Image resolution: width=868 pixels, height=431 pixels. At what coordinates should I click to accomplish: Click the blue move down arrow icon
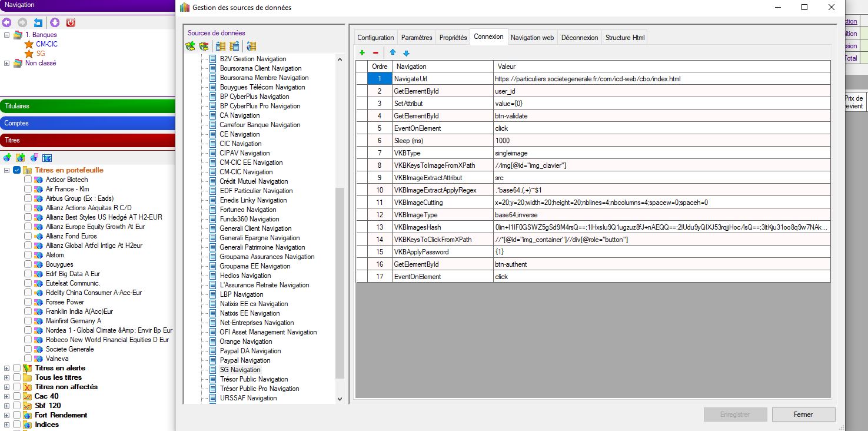coord(406,53)
